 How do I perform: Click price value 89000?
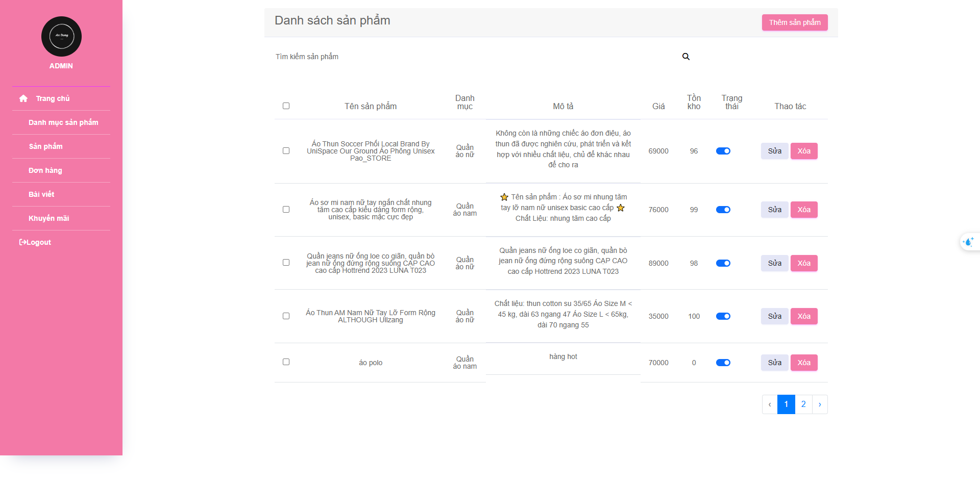click(658, 263)
